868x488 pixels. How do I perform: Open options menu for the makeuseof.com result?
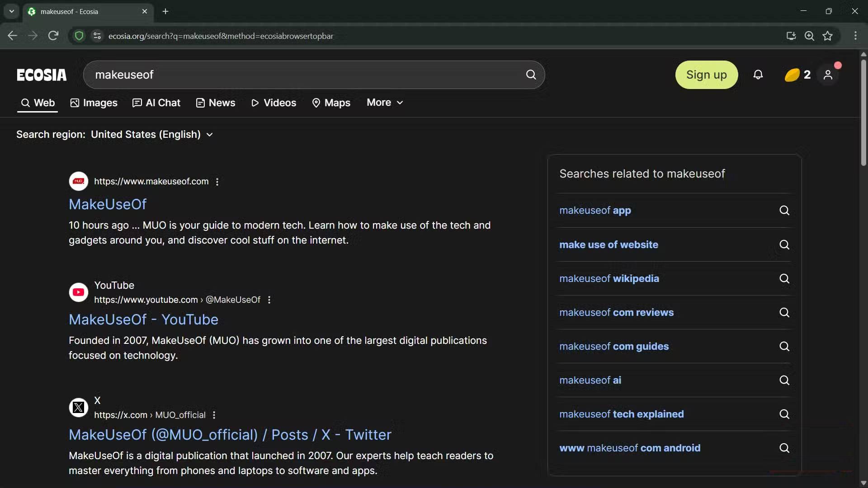pyautogui.click(x=217, y=182)
